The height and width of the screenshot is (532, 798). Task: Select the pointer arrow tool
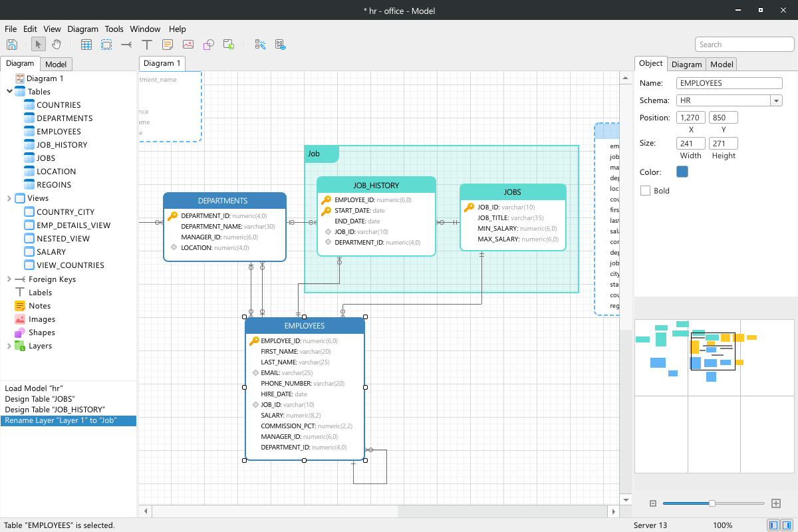click(x=39, y=45)
